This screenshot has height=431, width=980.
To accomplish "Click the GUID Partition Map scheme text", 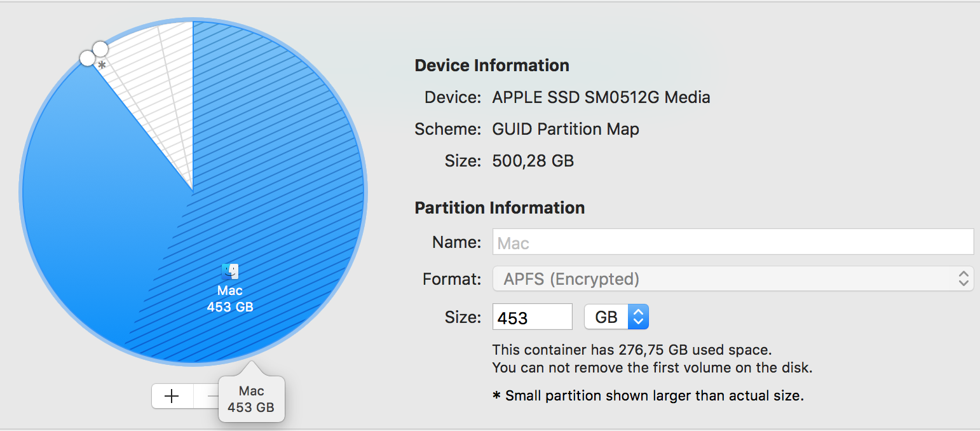I will coord(565,129).
